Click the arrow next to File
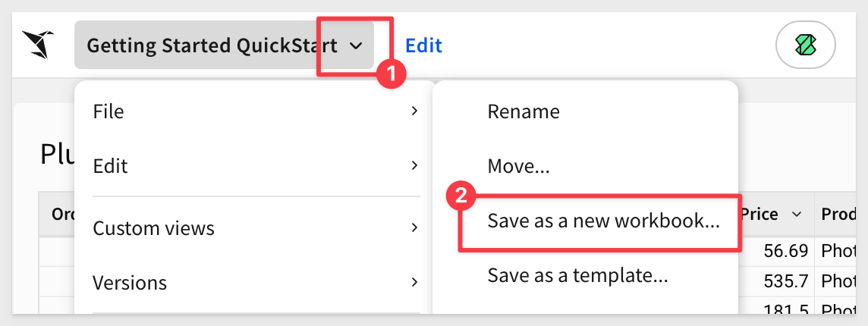 point(414,111)
